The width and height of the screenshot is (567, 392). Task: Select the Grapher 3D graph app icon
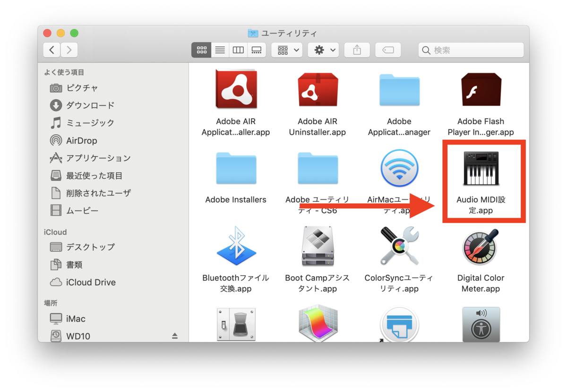[318, 324]
